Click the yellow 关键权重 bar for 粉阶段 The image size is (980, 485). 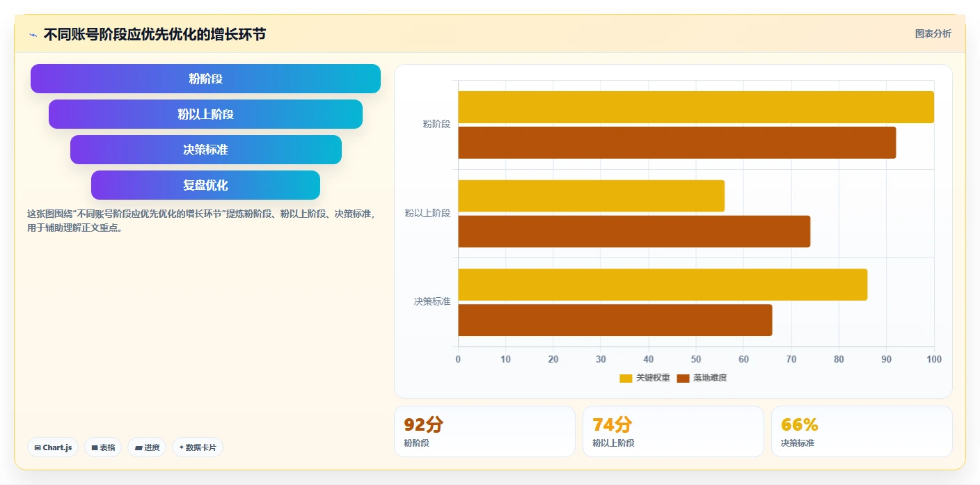point(696,107)
